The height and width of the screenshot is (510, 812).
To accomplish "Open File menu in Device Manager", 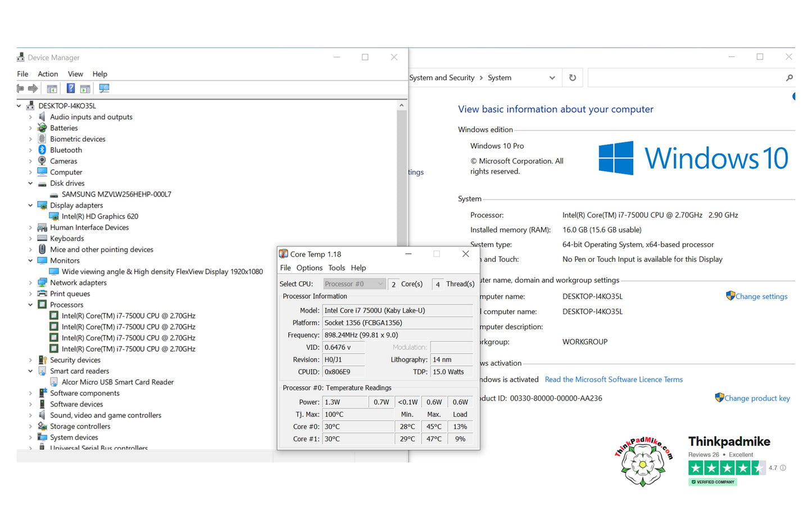I will [22, 74].
